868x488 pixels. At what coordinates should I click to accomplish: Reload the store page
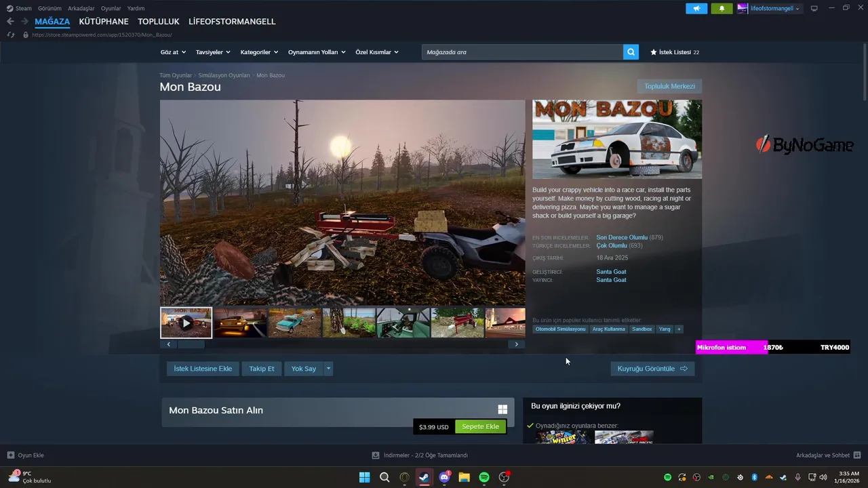pos(11,35)
